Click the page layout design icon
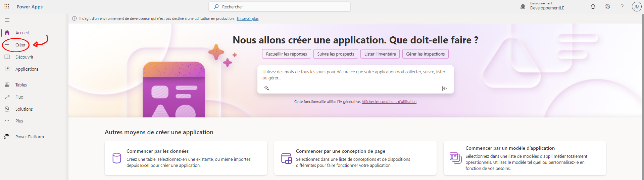 pyautogui.click(x=287, y=158)
